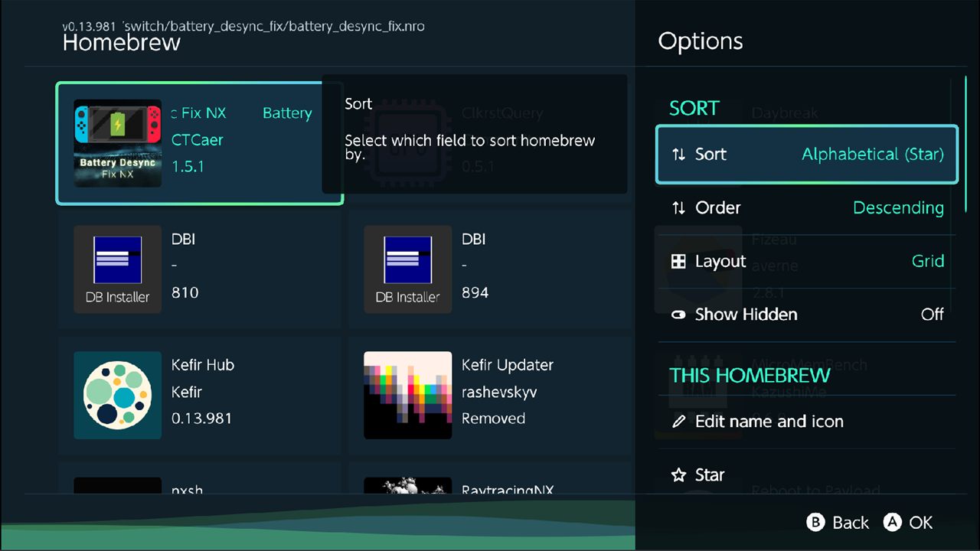Click the THIS HOMEBREW section header
This screenshot has width=980, height=551.
tap(750, 376)
